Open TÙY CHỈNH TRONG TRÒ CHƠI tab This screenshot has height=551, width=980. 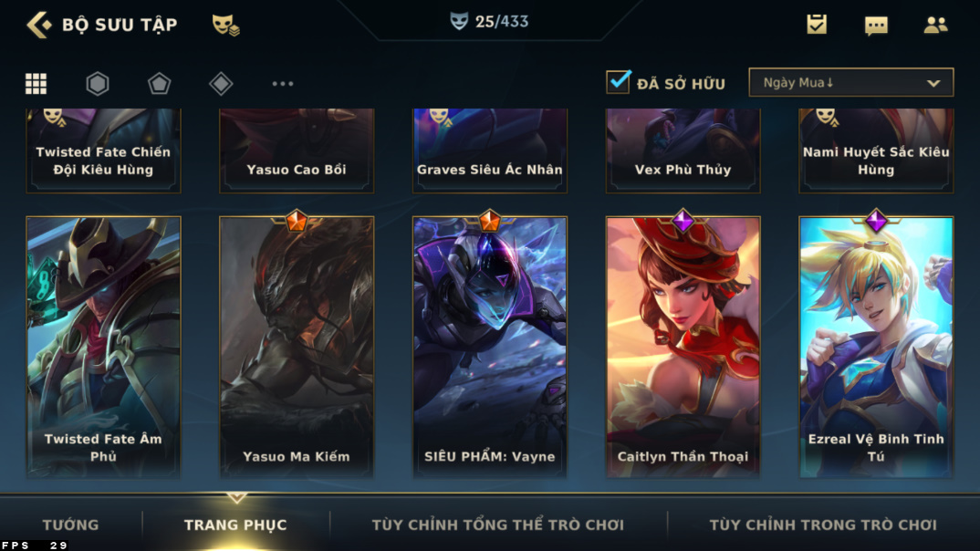pyautogui.click(x=823, y=525)
